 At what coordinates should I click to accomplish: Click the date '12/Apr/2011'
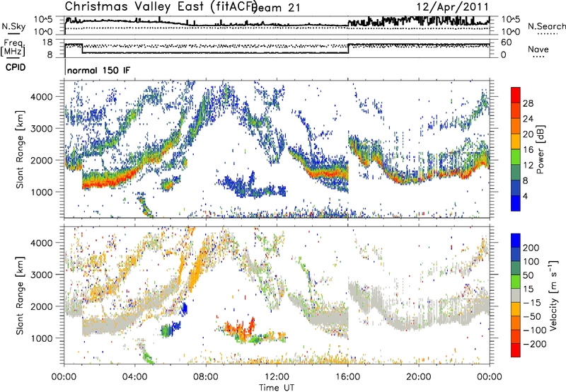point(452,6)
